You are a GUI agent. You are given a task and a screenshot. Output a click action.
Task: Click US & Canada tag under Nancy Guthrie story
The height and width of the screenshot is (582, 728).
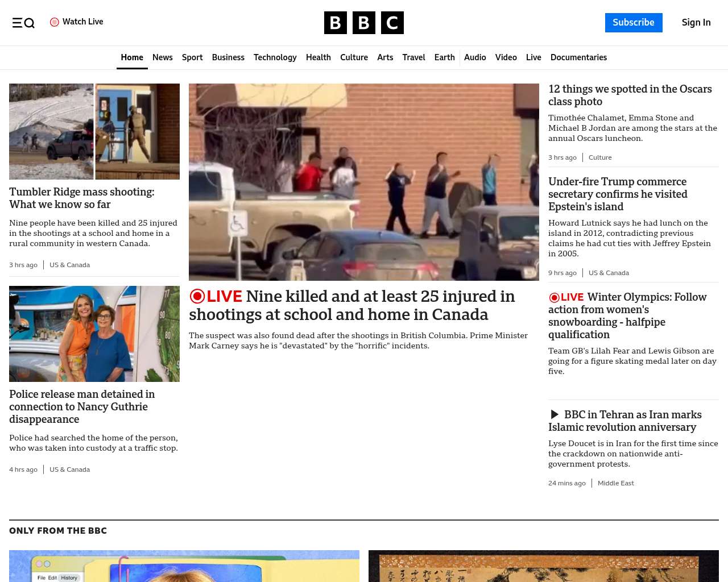[x=69, y=469]
